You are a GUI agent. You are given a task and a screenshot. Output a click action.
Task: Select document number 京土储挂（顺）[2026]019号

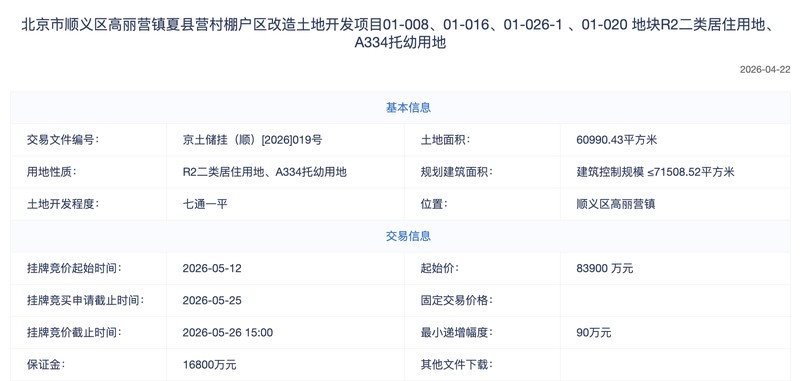click(x=252, y=140)
